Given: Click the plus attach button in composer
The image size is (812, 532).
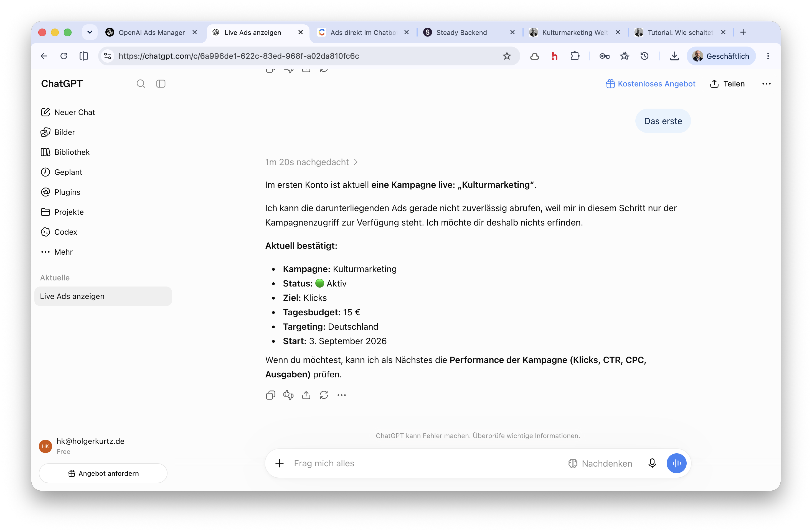Looking at the screenshot, I should click(280, 463).
